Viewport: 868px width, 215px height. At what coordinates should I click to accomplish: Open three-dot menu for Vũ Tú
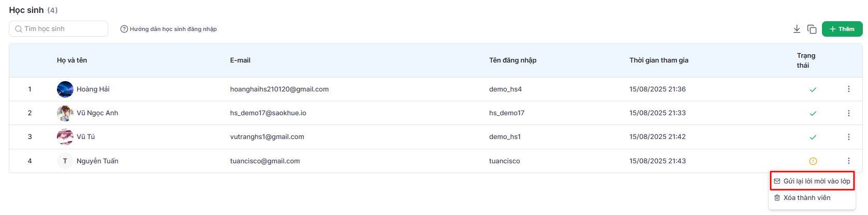(x=848, y=137)
